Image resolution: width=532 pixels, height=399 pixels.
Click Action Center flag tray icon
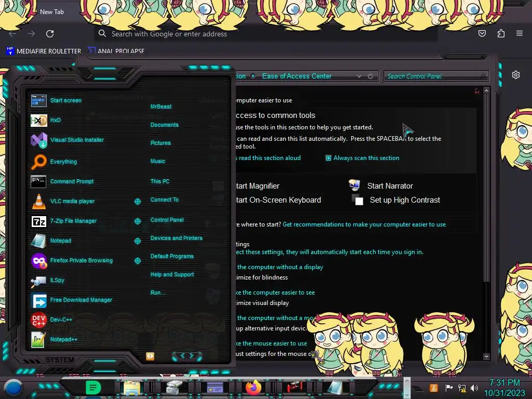pyautogui.click(x=449, y=388)
